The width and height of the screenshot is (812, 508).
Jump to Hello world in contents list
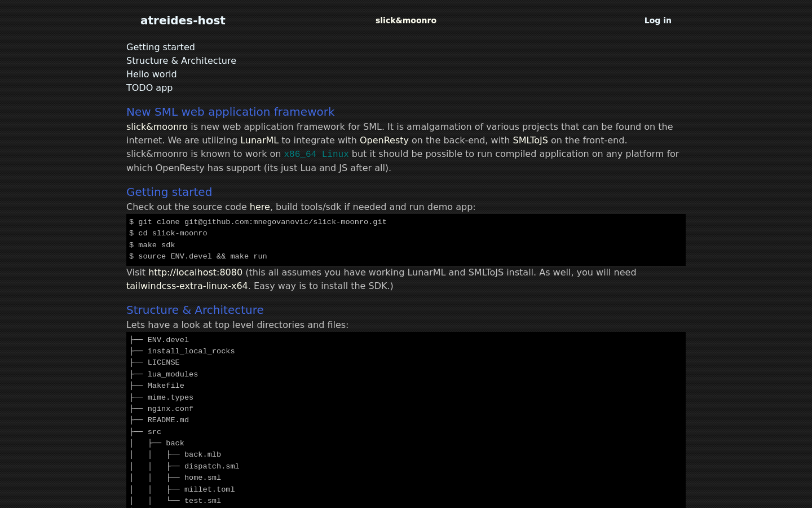[x=151, y=74]
